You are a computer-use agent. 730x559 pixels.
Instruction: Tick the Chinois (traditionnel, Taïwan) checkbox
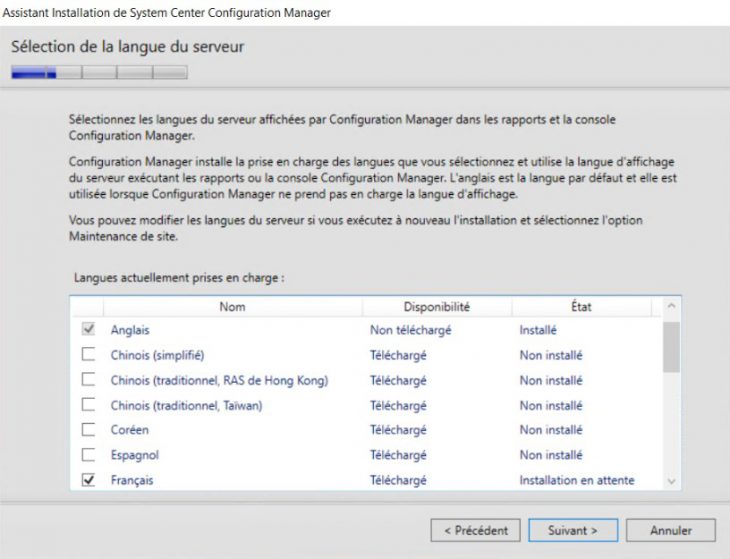tap(89, 405)
